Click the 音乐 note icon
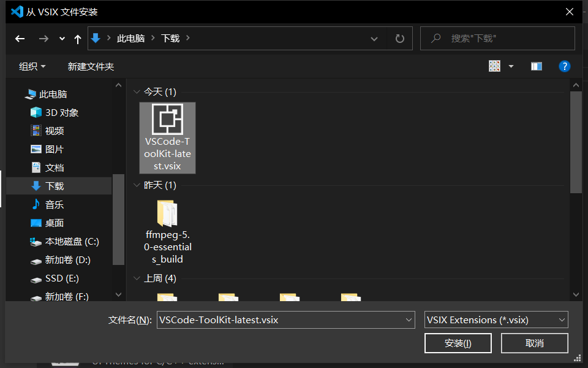The height and width of the screenshot is (368, 588). 36,204
